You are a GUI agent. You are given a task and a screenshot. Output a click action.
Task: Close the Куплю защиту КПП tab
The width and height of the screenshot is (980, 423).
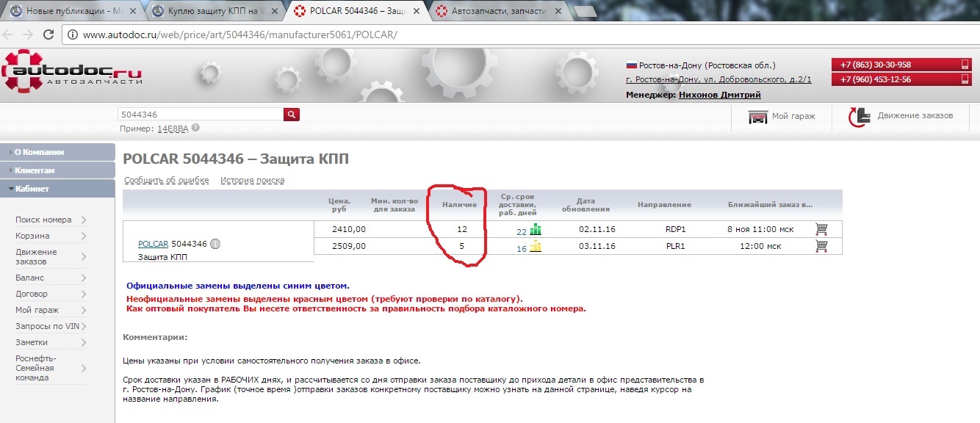275,12
